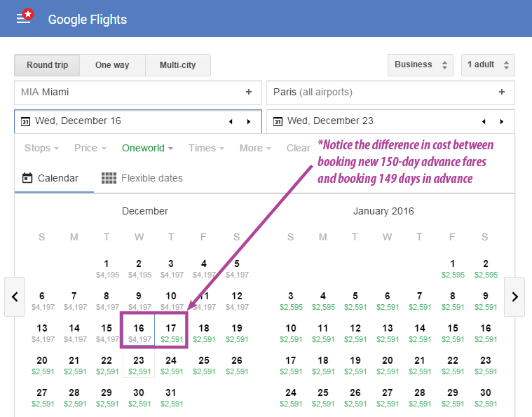Expand the More filter
Viewport: 532px width, 417px height.
tap(255, 148)
